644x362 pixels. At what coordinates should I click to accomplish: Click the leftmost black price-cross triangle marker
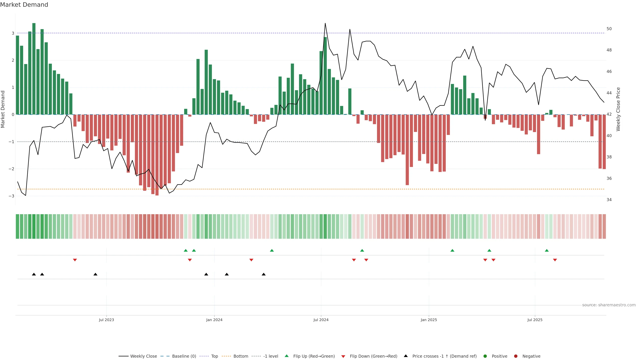tap(34, 274)
